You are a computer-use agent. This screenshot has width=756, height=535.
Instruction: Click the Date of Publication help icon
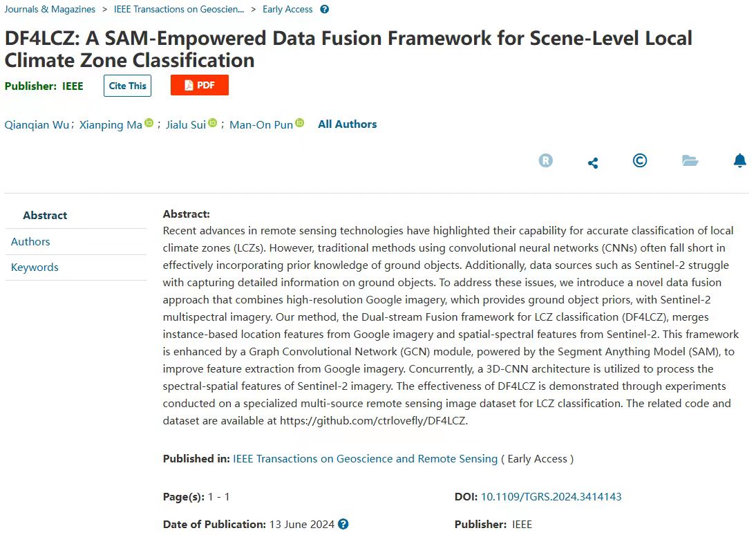(343, 525)
